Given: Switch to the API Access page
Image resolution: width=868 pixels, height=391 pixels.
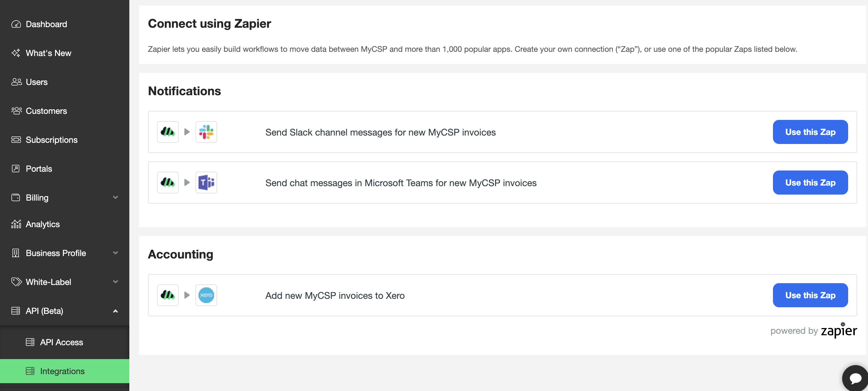Looking at the screenshot, I should click(61, 342).
